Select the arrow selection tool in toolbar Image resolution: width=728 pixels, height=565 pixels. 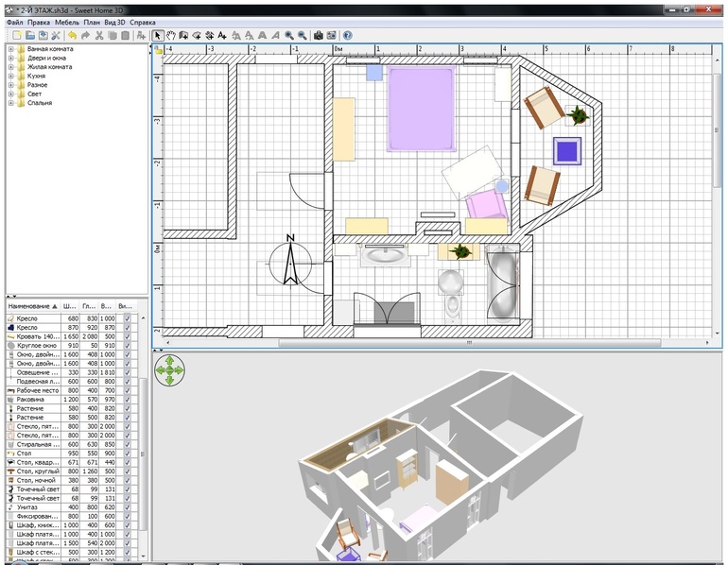click(158, 35)
